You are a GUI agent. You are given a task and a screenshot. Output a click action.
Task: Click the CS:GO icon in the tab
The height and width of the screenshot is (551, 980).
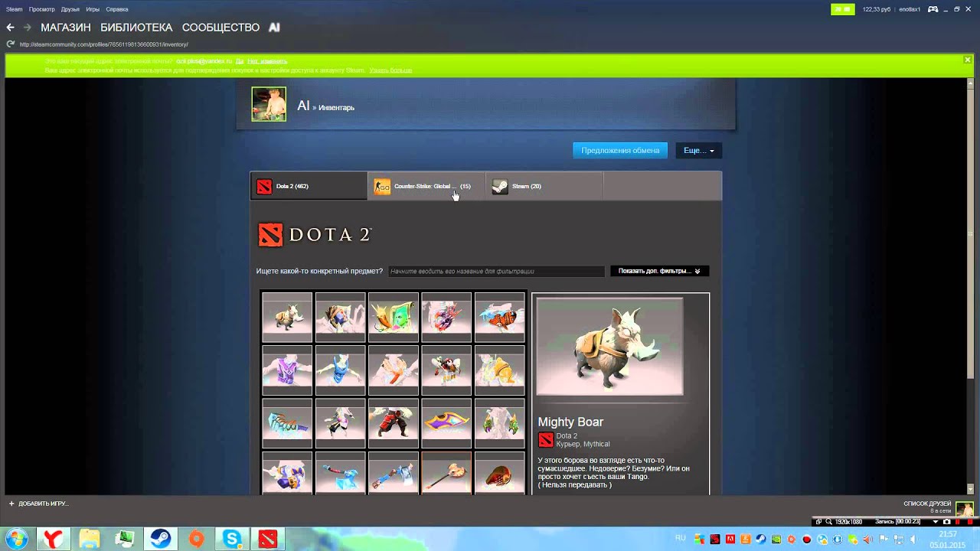click(x=381, y=186)
